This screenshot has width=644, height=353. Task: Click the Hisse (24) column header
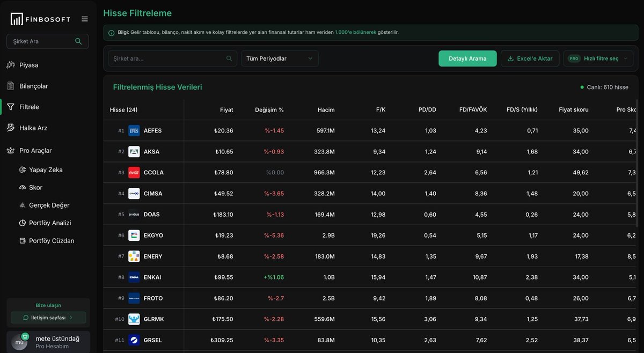click(123, 110)
